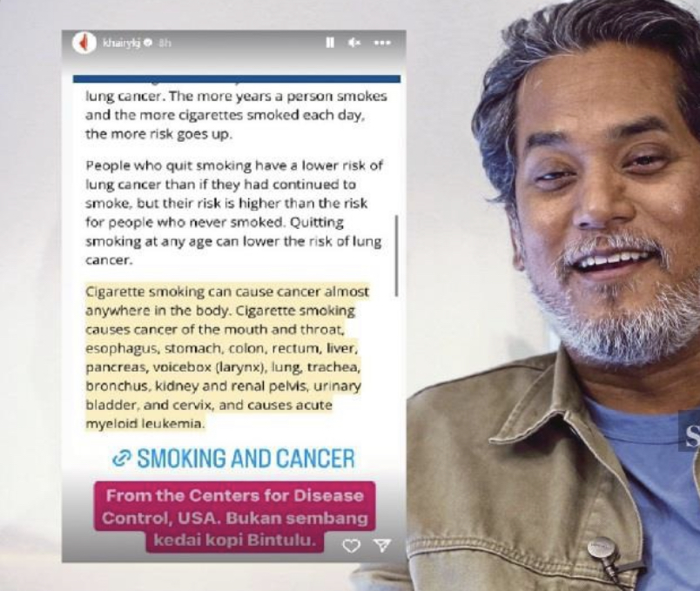Click the verified badge beside khairykj
This screenshot has width=700, height=591.
(149, 43)
